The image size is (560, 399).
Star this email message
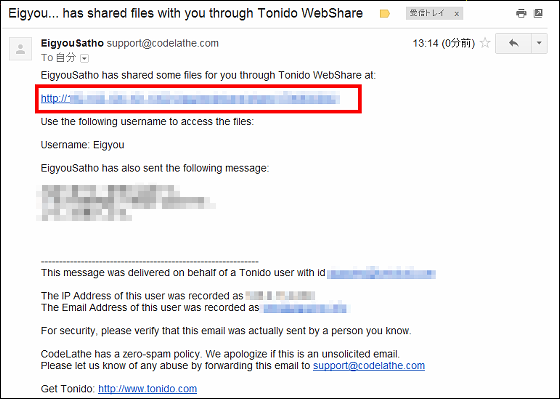click(485, 43)
